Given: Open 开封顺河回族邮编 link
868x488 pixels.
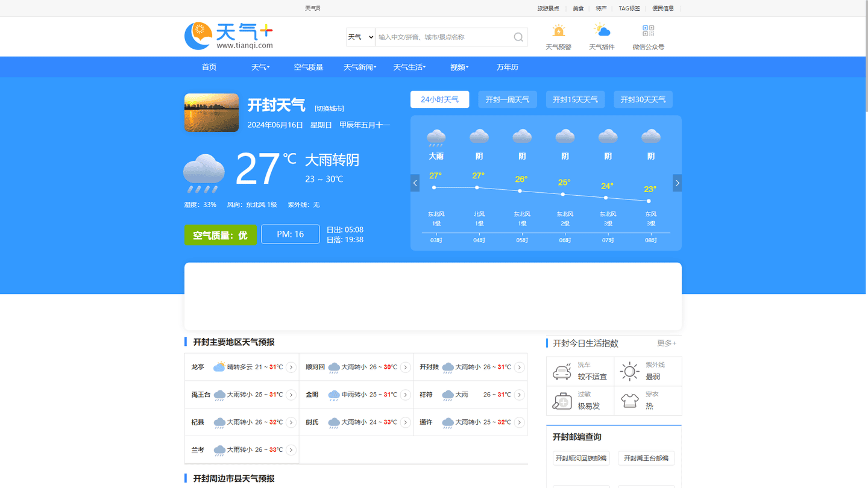Looking at the screenshot, I should [581, 458].
